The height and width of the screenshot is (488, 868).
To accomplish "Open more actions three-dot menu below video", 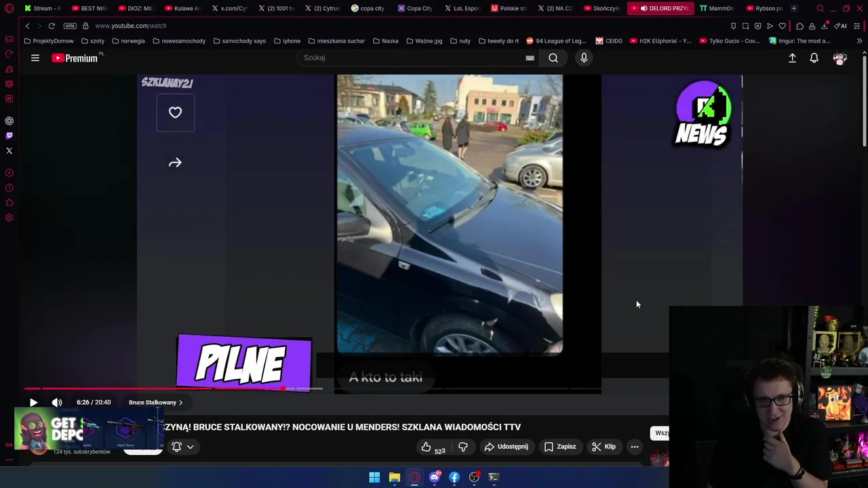I will (635, 447).
